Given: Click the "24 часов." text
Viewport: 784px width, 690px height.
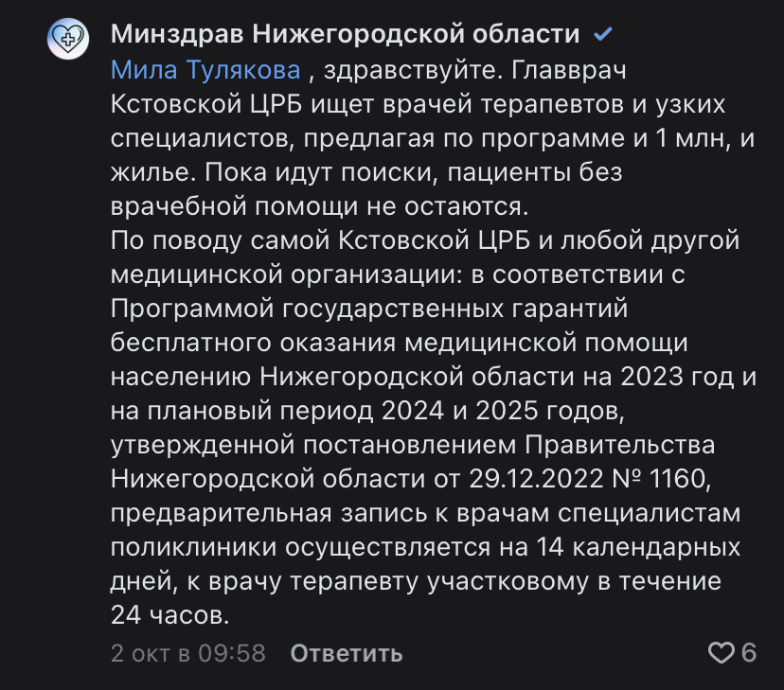Looking at the screenshot, I should (x=170, y=615).
